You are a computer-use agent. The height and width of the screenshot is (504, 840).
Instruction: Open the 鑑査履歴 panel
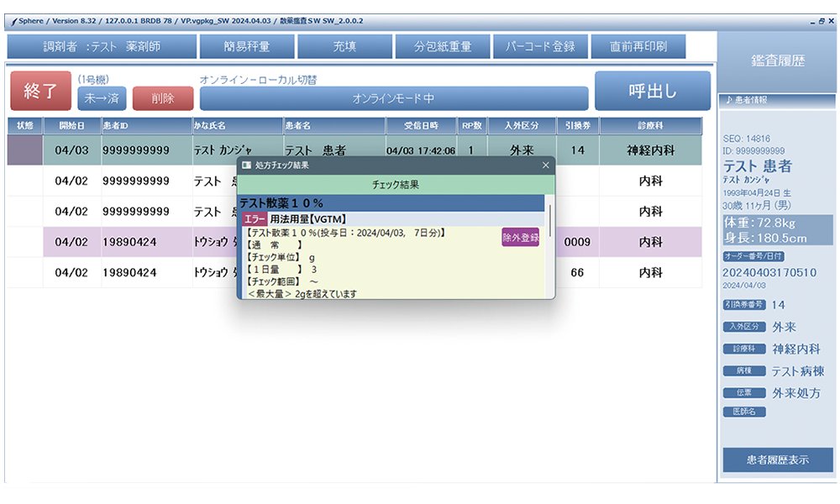click(x=777, y=61)
